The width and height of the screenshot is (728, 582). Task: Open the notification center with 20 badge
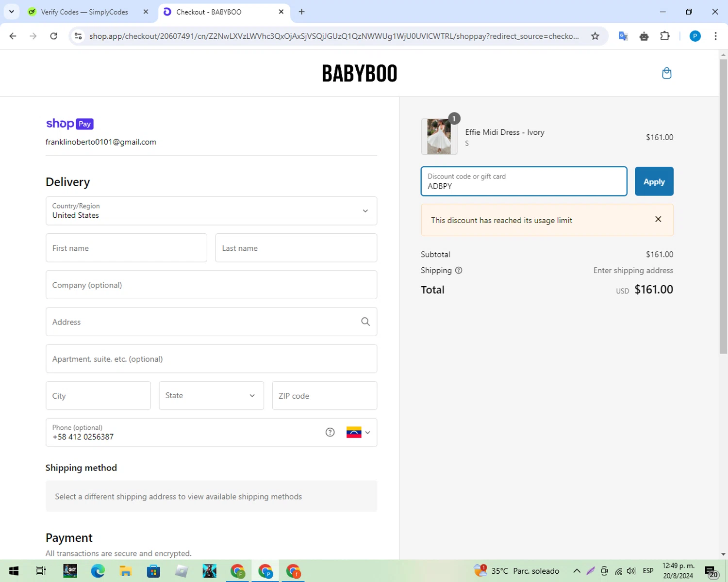(x=711, y=571)
